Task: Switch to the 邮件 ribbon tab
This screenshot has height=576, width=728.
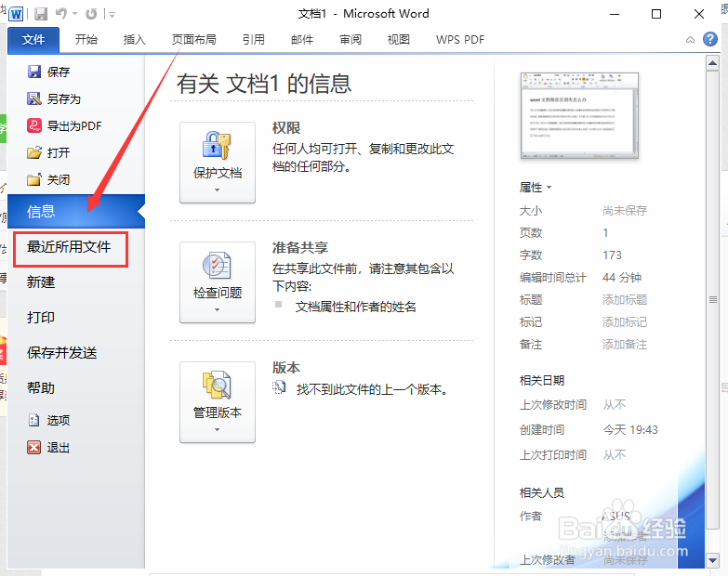Action: [x=302, y=40]
